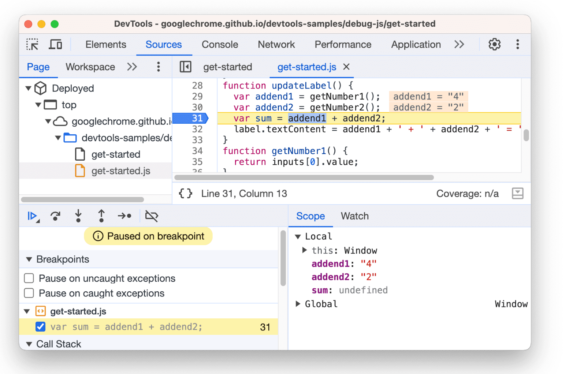Step over next function call
The image size is (588, 374).
55,216
